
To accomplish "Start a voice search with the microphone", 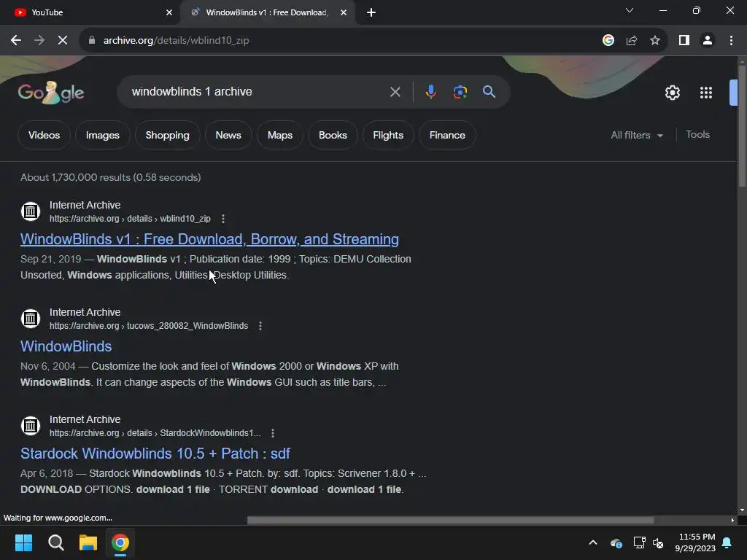I will click(x=430, y=92).
